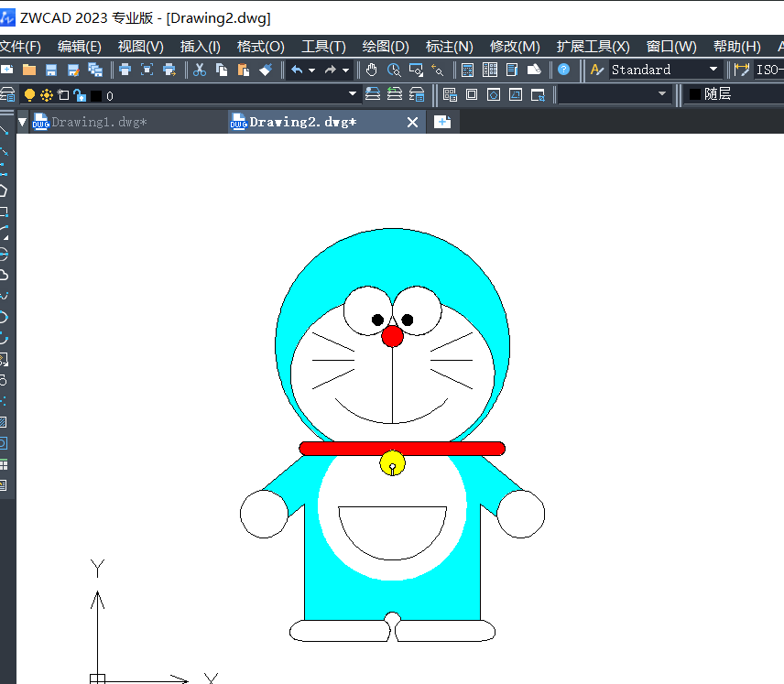Toggle the layer 0 lock padlock
The width and height of the screenshot is (784, 684).
point(80,95)
